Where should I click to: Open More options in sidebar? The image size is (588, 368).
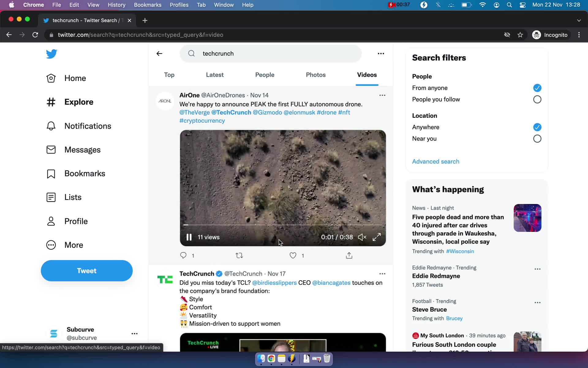[x=74, y=245]
